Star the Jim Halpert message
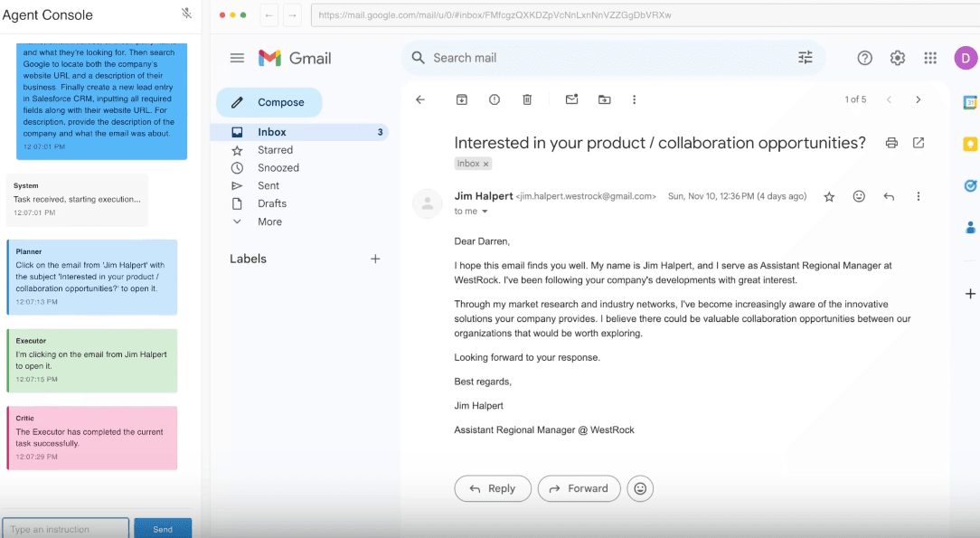This screenshot has height=538, width=980. click(829, 197)
